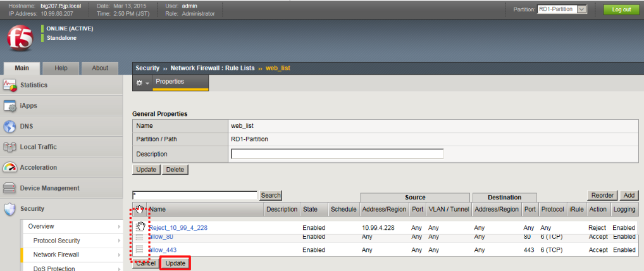The width and height of the screenshot is (644, 271).
Task: Click the Standalone status text
Action: click(61, 38)
